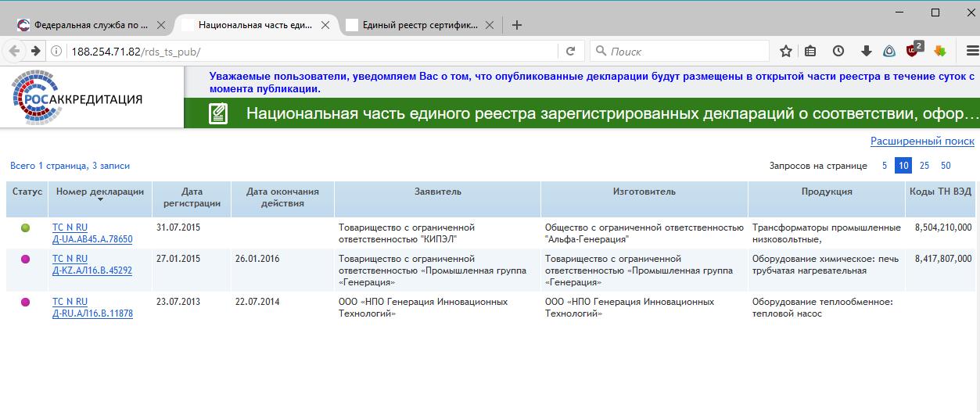Click the purple status dot of Д-RU.АЛ16.В.11878 row
Screen dimensions: 980x412
25,303
